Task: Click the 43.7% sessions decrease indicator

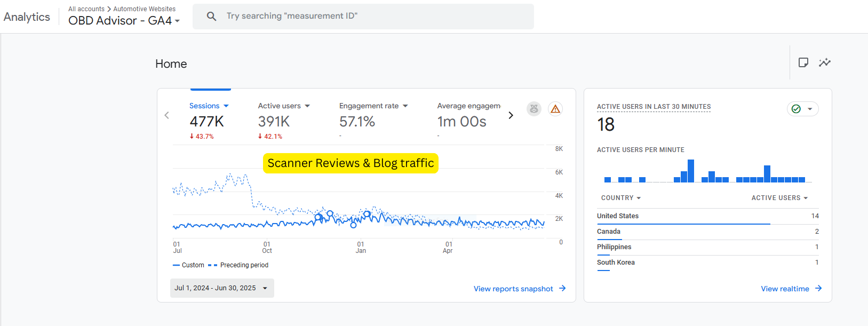Action: 202,137
